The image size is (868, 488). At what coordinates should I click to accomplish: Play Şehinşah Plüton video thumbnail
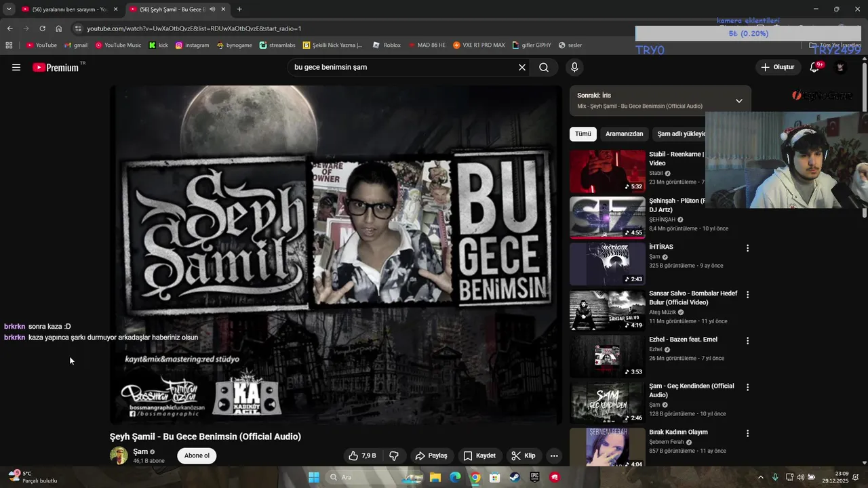(608, 218)
